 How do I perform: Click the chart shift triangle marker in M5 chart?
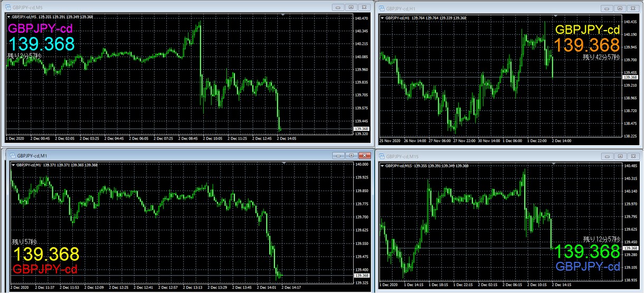(x=284, y=15)
